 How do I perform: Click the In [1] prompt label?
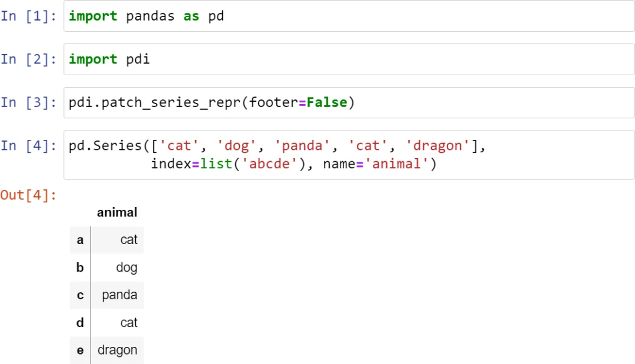[29, 16]
